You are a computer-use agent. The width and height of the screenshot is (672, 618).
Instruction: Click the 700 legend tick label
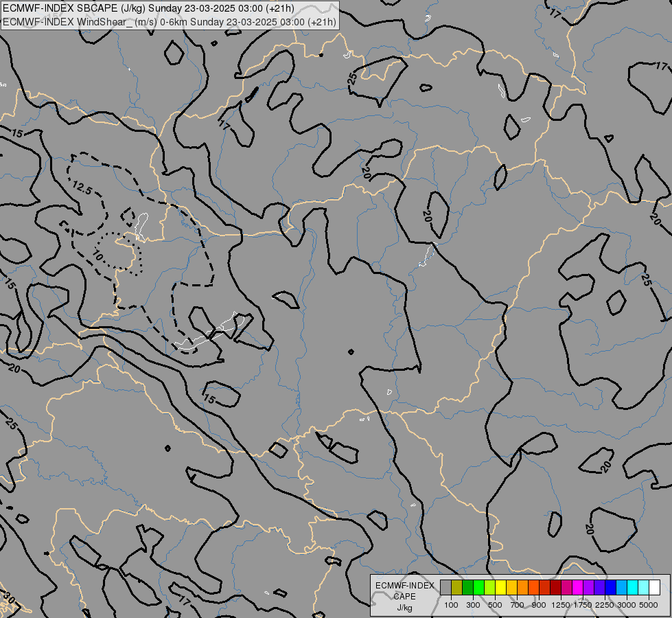click(518, 605)
